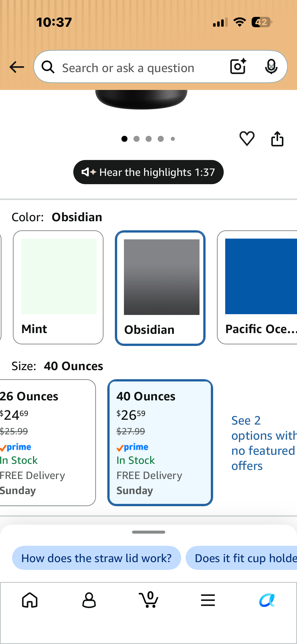The width and height of the screenshot is (297, 644).
Task: Share this product via share icon
Action: pos(277,139)
